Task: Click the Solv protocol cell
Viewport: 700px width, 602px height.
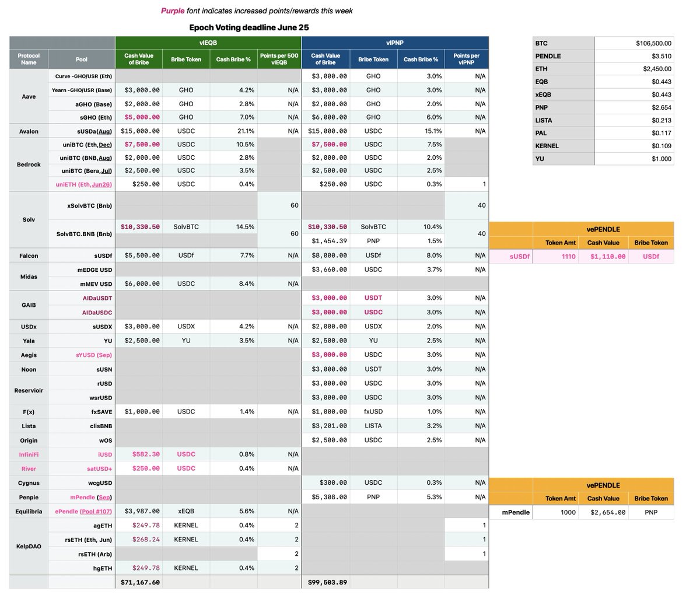Action: click(29, 219)
